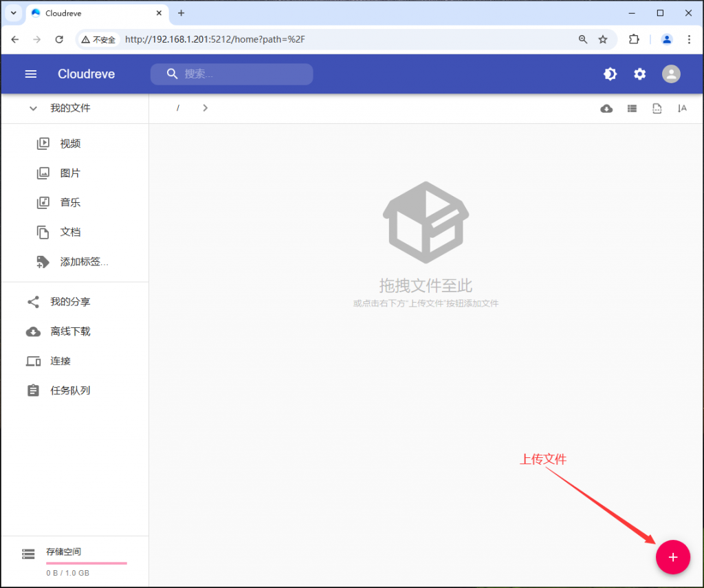The width and height of the screenshot is (704, 588).
Task: Open the settings gear in header
Action: click(x=640, y=74)
